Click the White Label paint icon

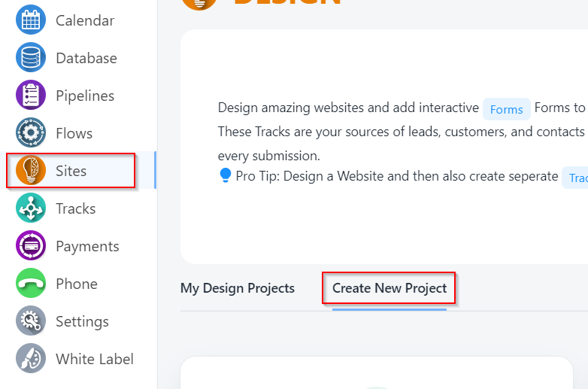click(31, 359)
